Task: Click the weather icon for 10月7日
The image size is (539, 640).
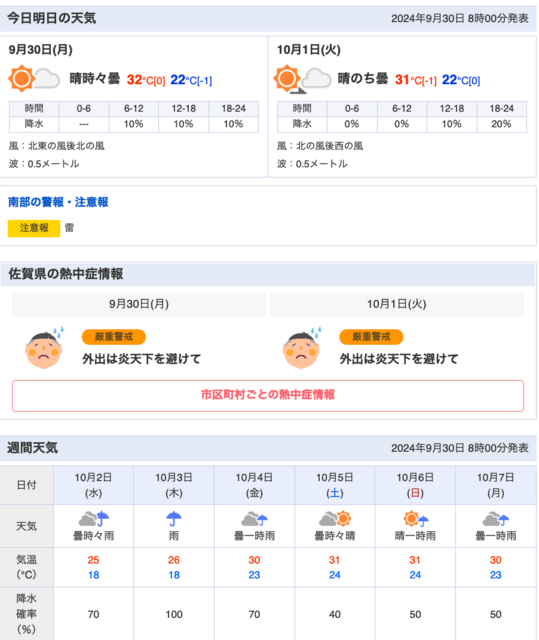Action: 496,519
